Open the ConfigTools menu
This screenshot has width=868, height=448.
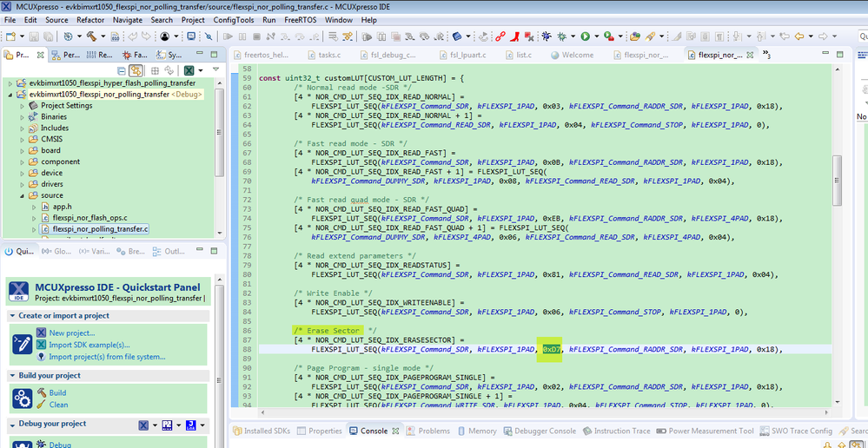234,19
